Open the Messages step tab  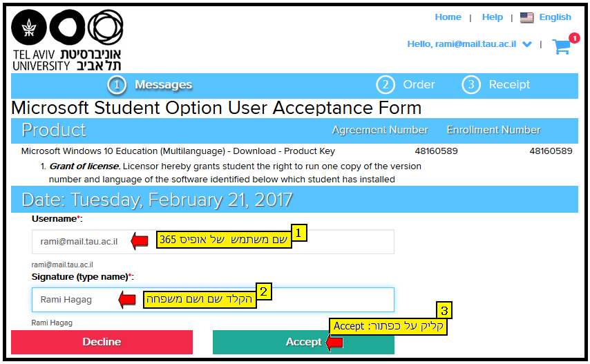pyautogui.click(x=163, y=85)
